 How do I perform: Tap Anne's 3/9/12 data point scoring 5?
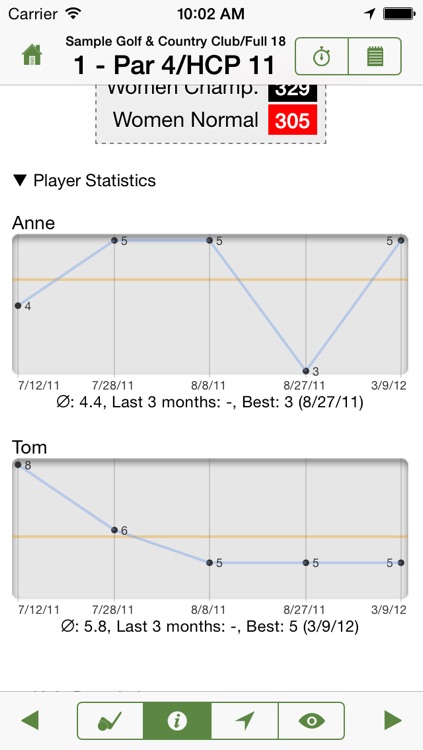(x=401, y=240)
